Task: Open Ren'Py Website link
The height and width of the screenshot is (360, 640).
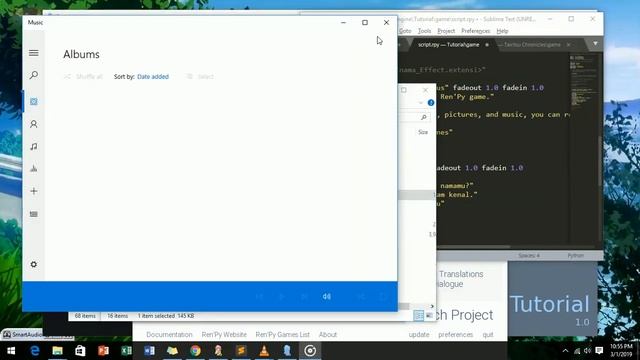Action: [224, 335]
